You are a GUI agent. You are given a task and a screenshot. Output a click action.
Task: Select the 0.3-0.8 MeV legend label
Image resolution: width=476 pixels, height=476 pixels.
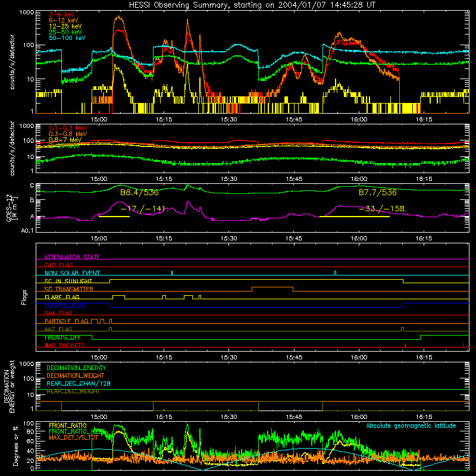[67, 134]
